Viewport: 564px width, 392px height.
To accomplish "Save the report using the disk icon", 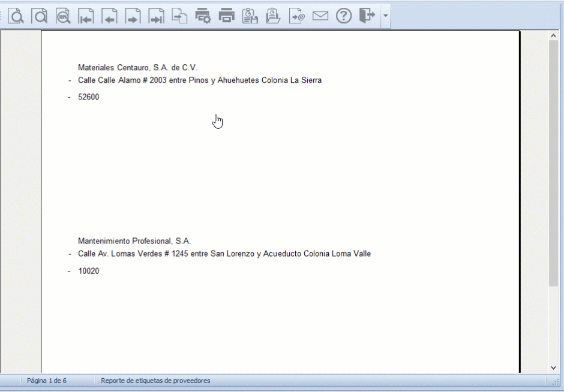I will click(250, 16).
